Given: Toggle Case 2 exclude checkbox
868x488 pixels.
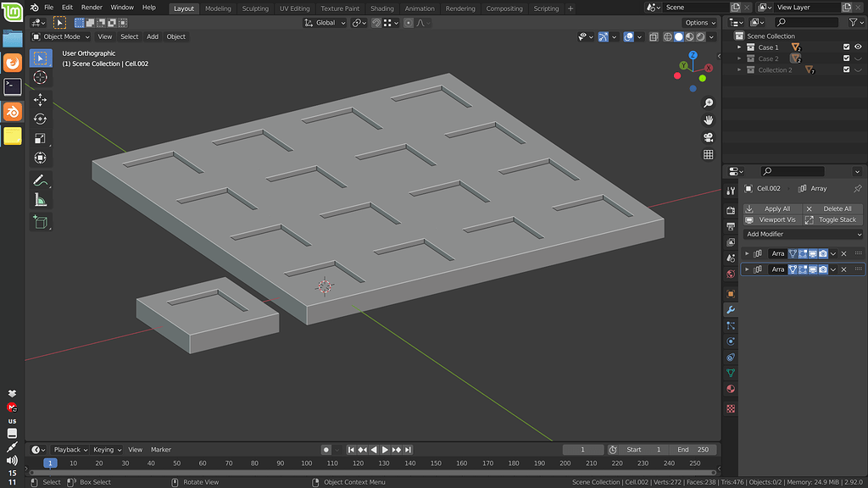Looking at the screenshot, I should (847, 58).
